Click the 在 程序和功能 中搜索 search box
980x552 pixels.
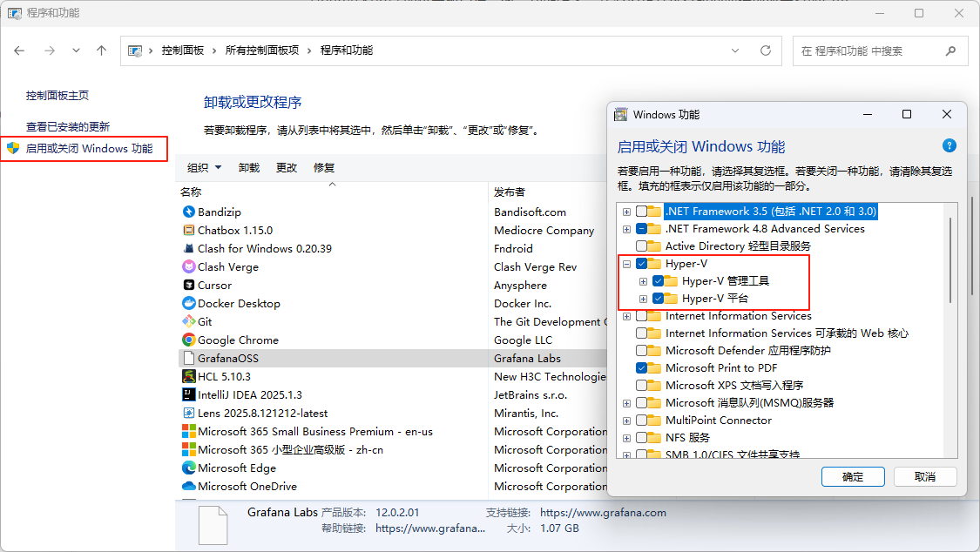click(x=871, y=51)
